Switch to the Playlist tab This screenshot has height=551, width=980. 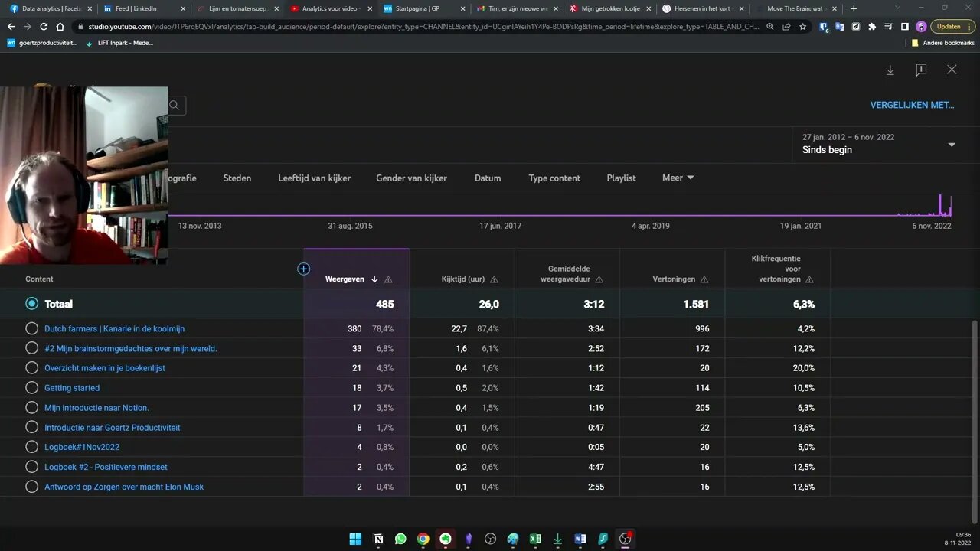(621, 178)
